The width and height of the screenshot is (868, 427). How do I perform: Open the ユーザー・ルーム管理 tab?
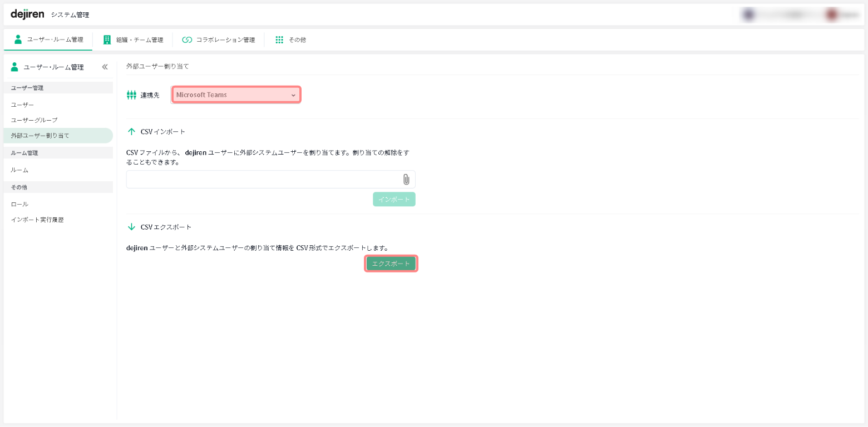48,39
